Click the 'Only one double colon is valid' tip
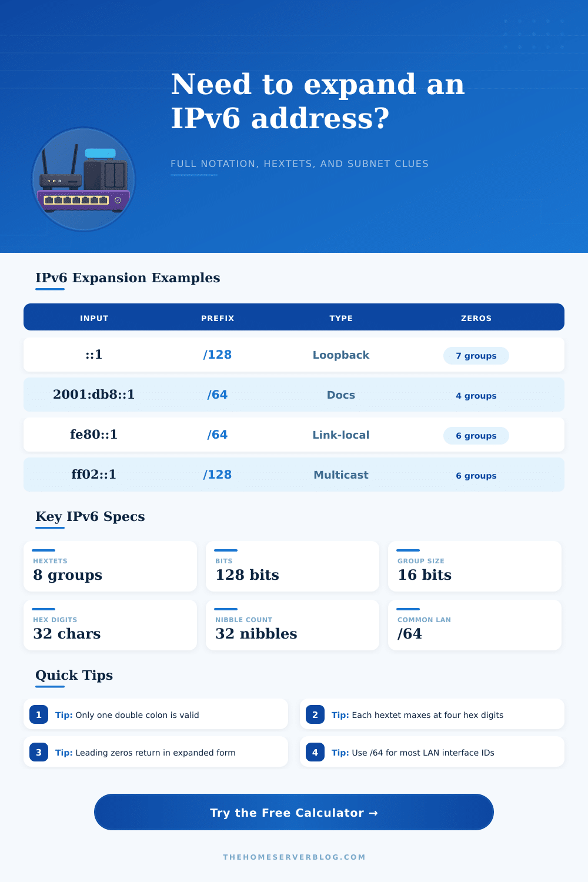Screen dimensions: 588x882 click(156, 714)
